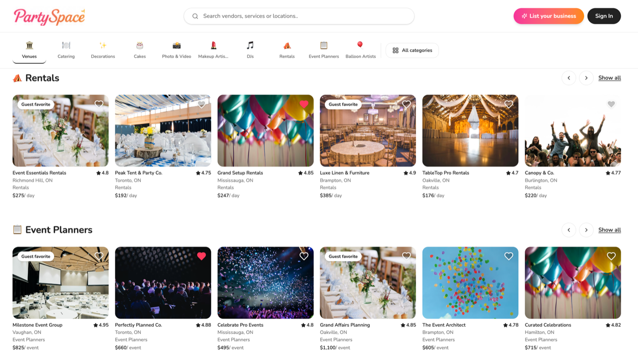Favorite Event Essentials Rentals with heart
This screenshot has height=364, width=638.
tap(99, 104)
